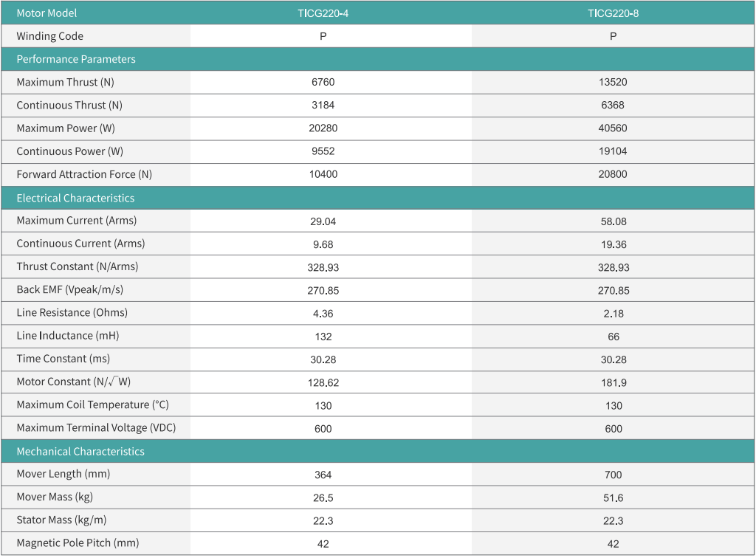Select the Mechanical Characteristics section header

[x=80, y=451]
